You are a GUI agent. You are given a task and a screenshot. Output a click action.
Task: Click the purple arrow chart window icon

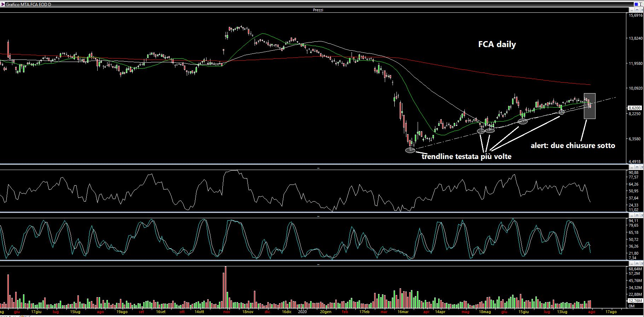click(x=2, y=5)
